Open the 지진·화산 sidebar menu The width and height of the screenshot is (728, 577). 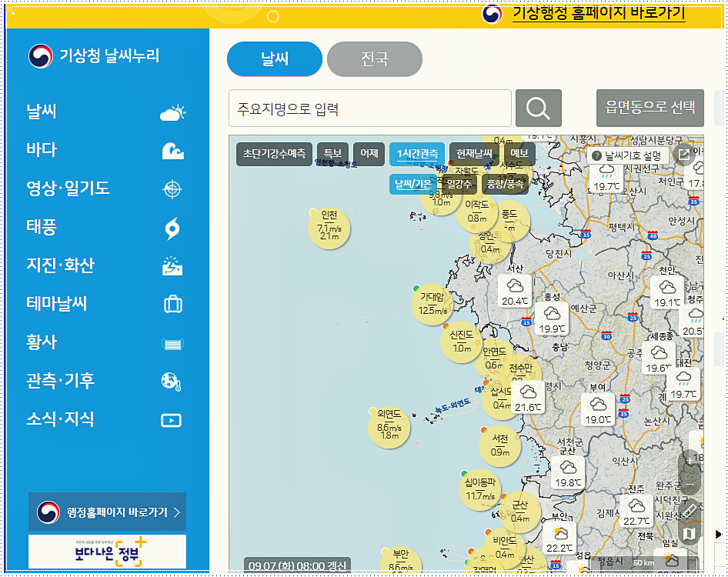60,265
